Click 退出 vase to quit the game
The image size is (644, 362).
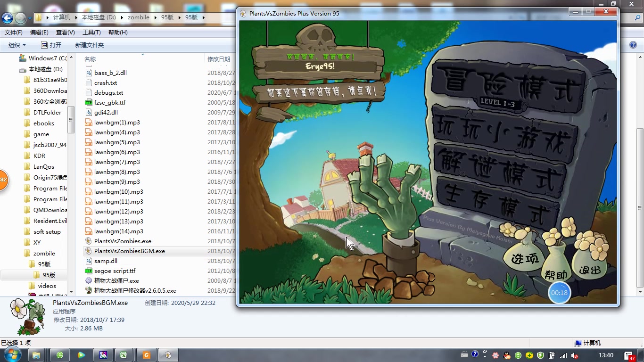click(x=590, y=270)
